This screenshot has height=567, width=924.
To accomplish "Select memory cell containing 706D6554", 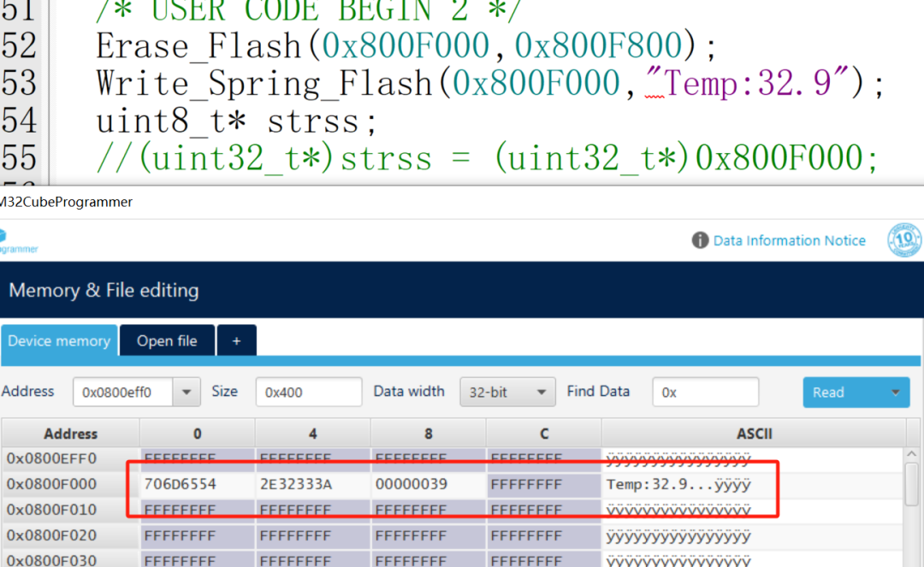I will [181, 484].
